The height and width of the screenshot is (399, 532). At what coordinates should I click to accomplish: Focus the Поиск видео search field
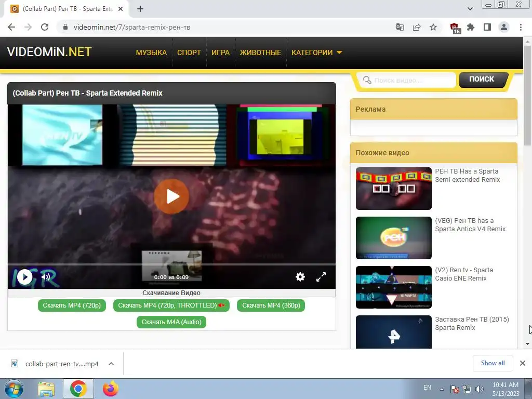406,80
